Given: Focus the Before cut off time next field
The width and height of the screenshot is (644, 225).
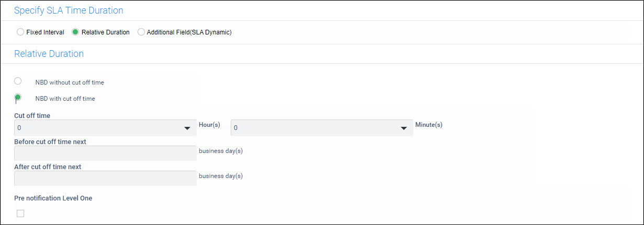Looking at the screenshot, I should [x=105, y=153].
